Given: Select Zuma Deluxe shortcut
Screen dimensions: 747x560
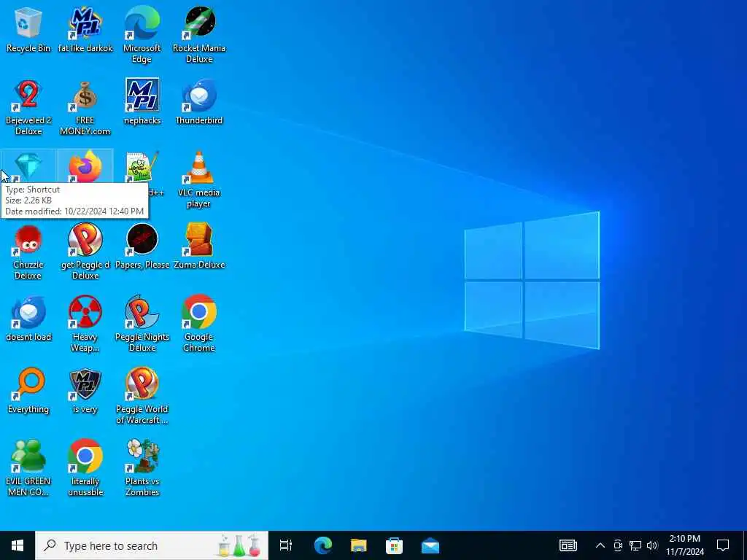Looking at the screenshot, I should tap(199, 246).
